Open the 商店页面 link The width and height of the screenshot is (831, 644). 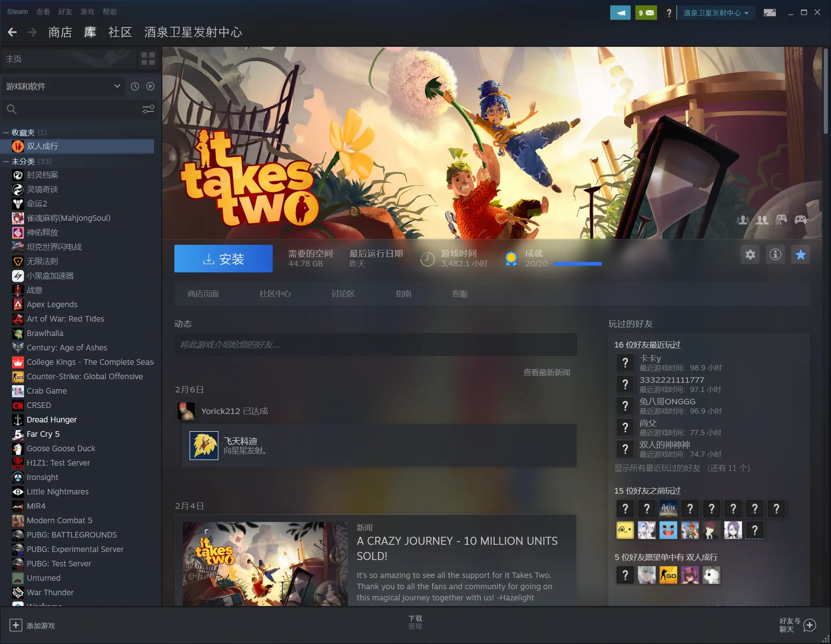[203, 294]
